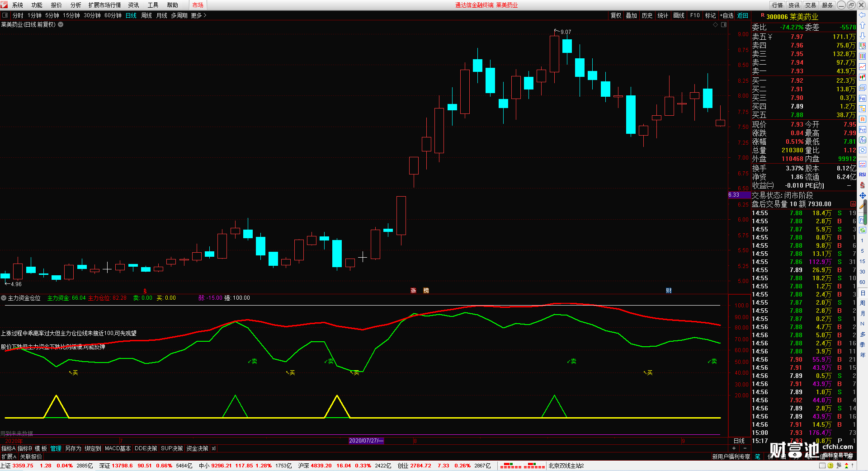Click the down arrow icon in right sidebar
The image size is (868, 471).
[863, 36]
